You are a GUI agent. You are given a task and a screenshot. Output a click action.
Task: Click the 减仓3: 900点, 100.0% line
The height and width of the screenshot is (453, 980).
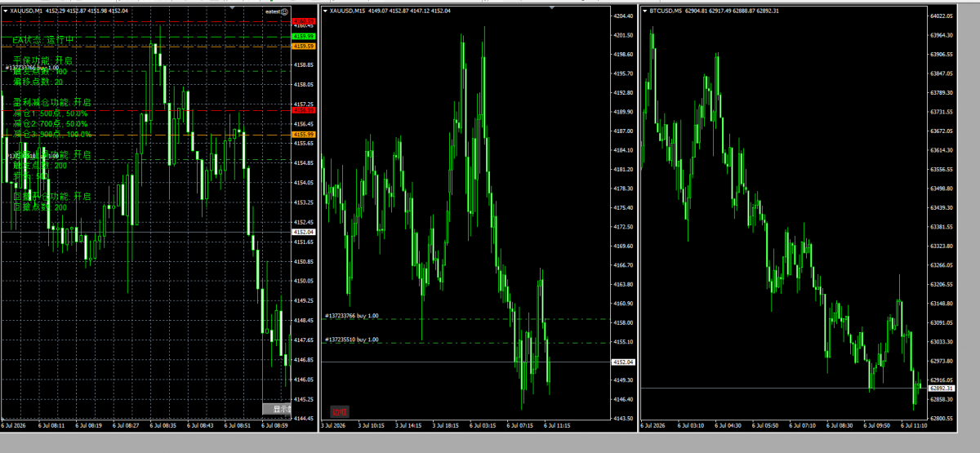pyautogui.click(x=53, y=134)
